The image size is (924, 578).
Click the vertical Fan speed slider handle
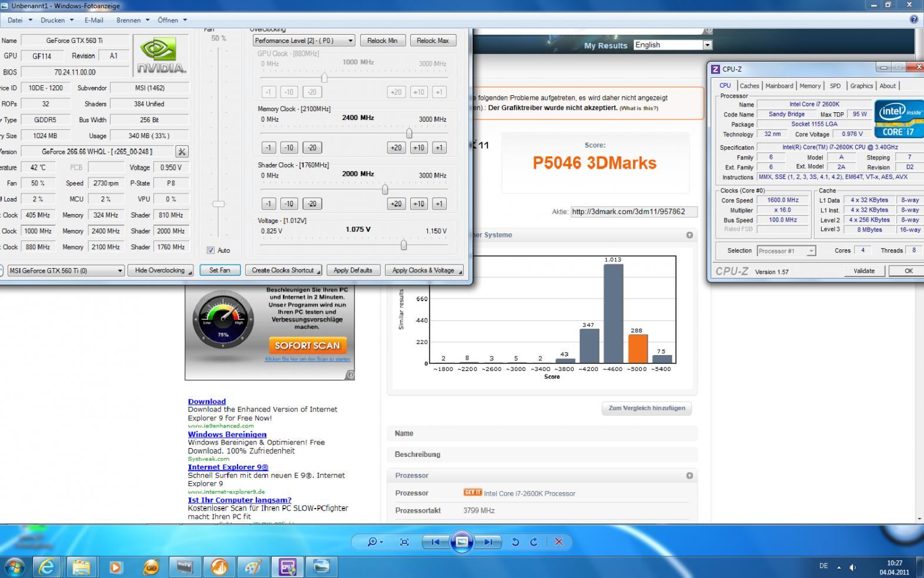[219, 204]
